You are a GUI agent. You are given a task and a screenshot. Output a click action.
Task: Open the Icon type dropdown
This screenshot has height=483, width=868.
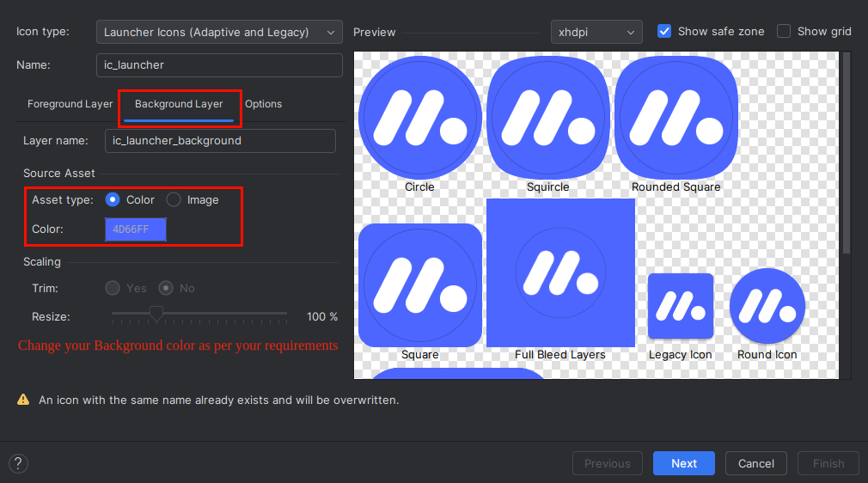pyautogui.click(x=219, y=33)
